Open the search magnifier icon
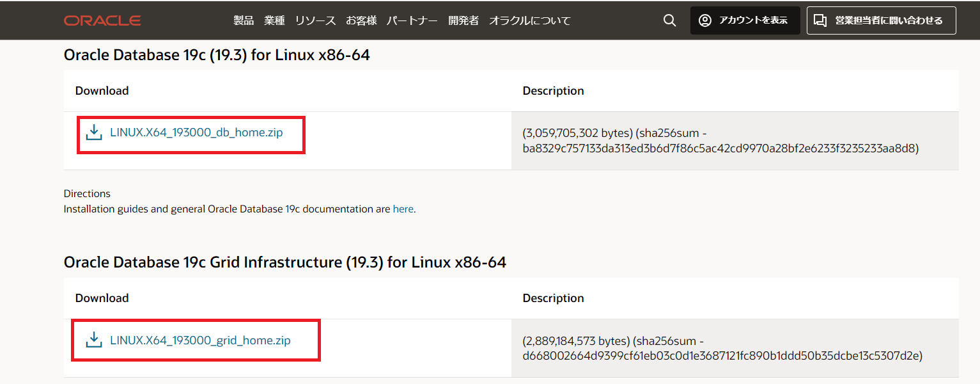The height and width of the screenshot is (384, 980). click(669, 20)
